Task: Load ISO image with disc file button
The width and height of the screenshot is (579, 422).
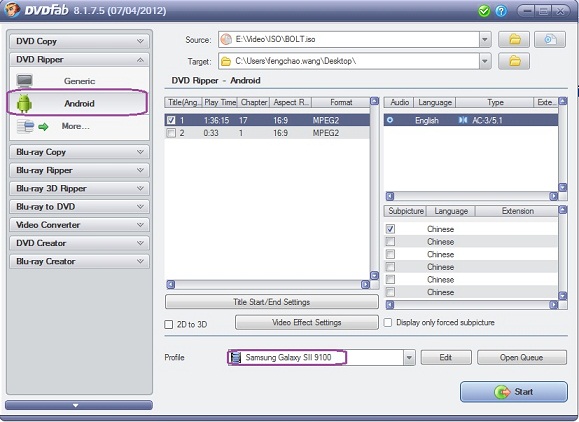Action: coord(550,39)
